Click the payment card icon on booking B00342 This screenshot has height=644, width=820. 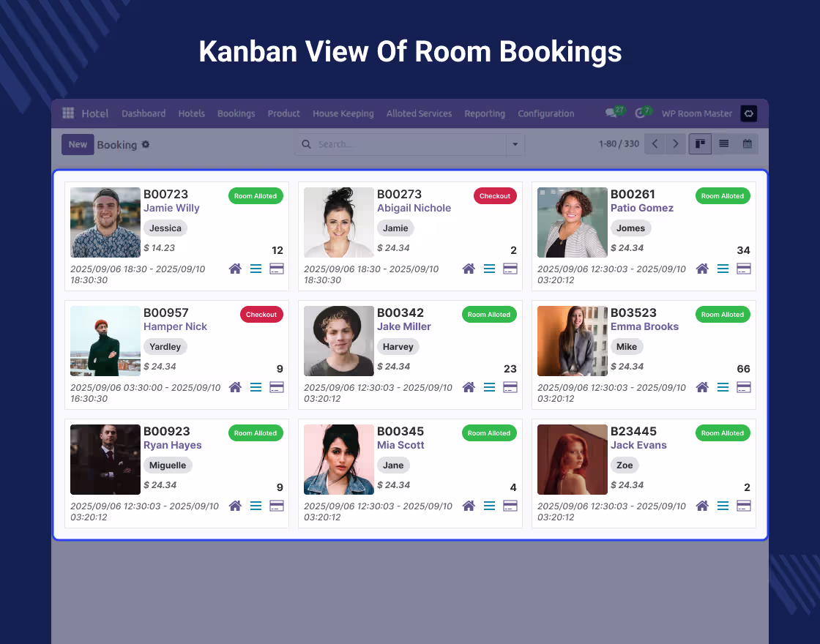pyautogui.click(x=510, y=387)
